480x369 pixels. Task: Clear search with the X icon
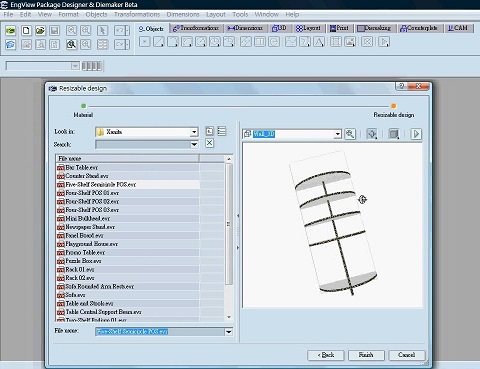pyautogui.click(x=209, y=143)
